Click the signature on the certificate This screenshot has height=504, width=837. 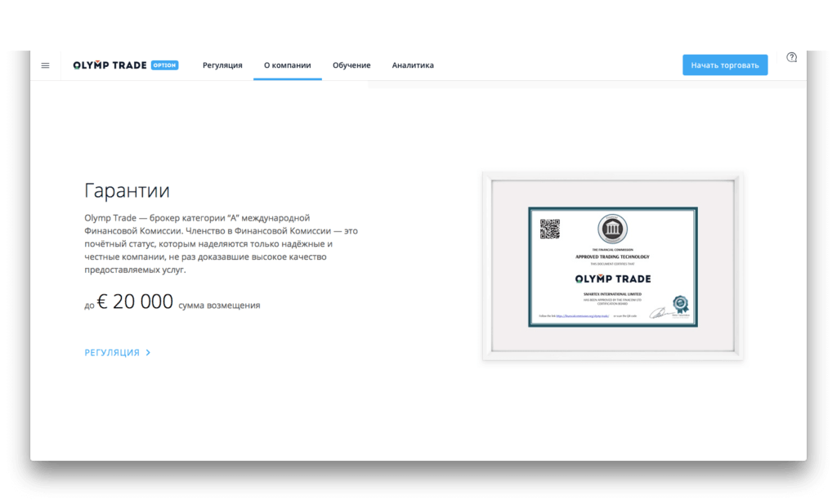[x=658, y=313]
